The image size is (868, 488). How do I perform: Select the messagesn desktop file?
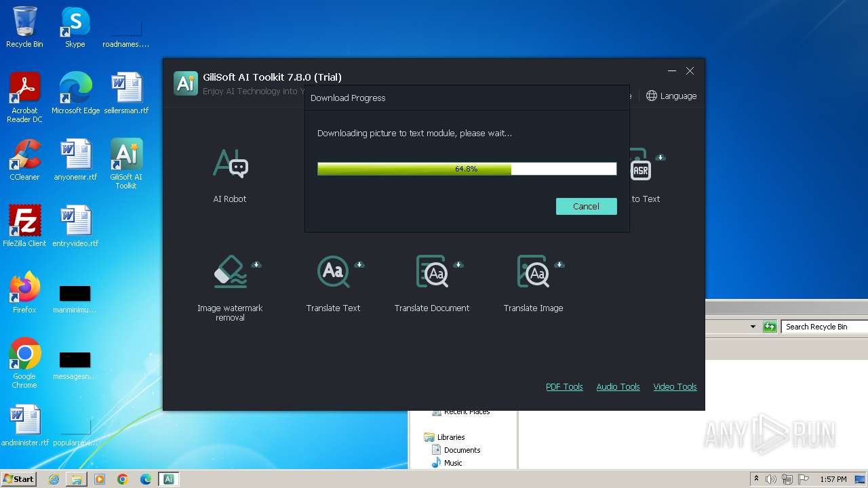point(75,365)
